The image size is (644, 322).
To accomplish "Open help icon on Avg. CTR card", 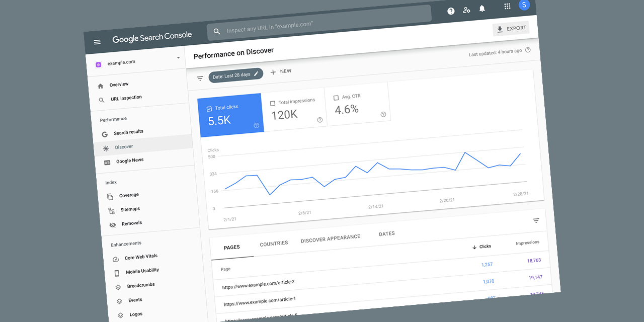I will (x=383, y=114).
